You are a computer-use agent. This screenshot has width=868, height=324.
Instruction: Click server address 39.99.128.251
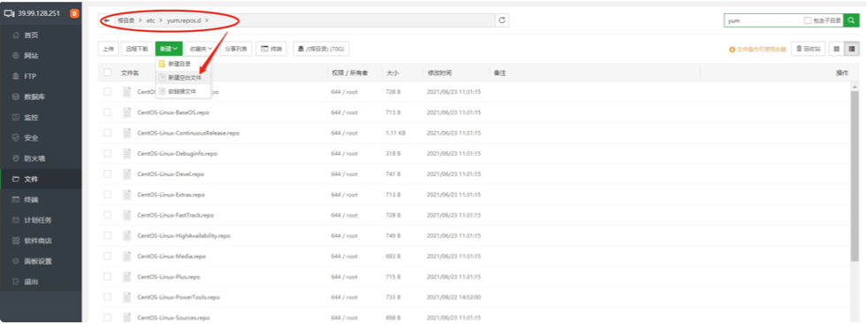[39, 13]
